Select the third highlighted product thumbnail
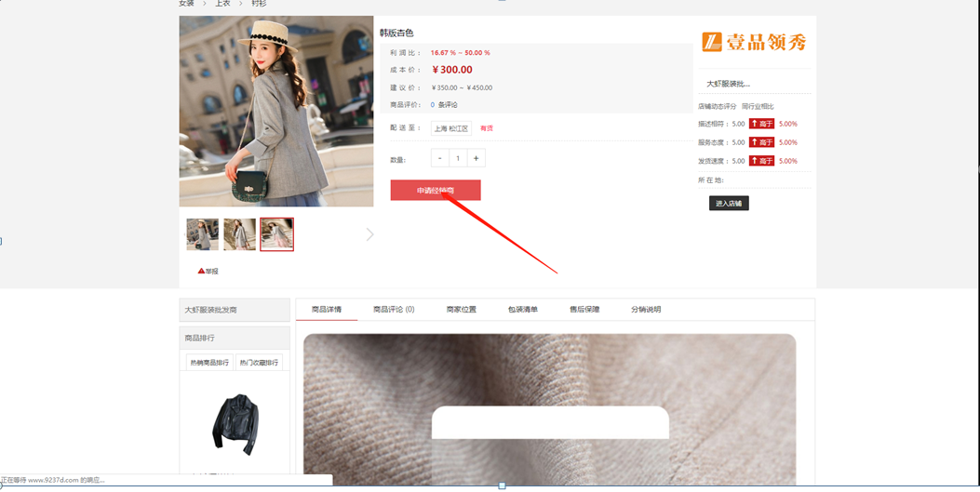This screenshot has height=492, width=980. tap(276, 234)
